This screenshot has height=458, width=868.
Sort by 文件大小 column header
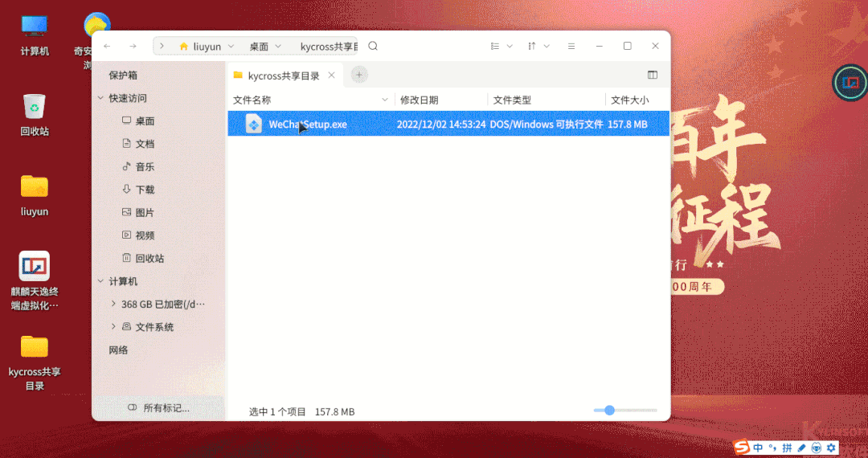click(630, 100)
